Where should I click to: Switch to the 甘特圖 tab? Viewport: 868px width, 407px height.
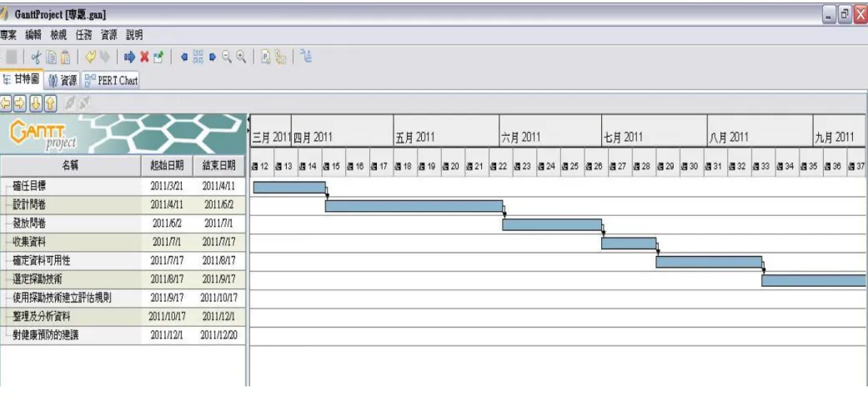tap(21, 80)
